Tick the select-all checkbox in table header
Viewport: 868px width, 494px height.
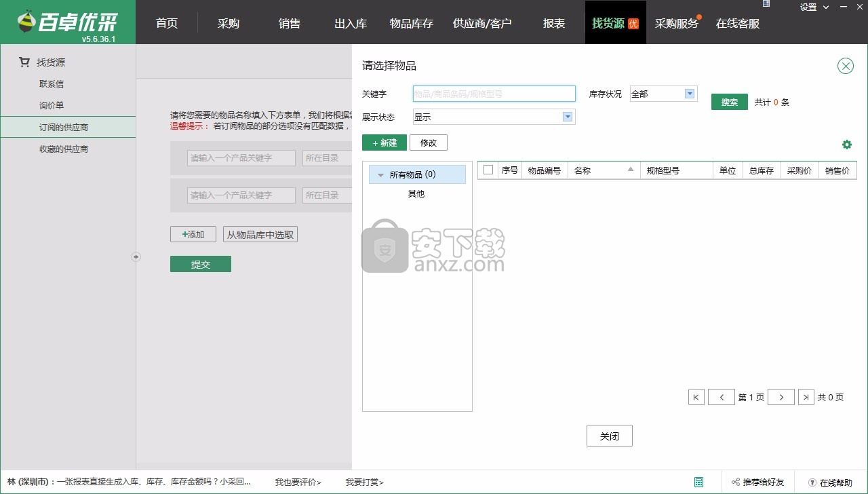point(488,170)
